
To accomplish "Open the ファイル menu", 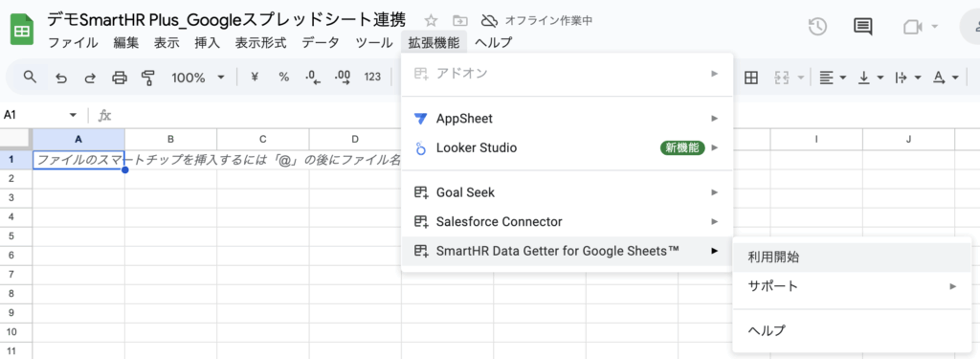I will point(73,42).
